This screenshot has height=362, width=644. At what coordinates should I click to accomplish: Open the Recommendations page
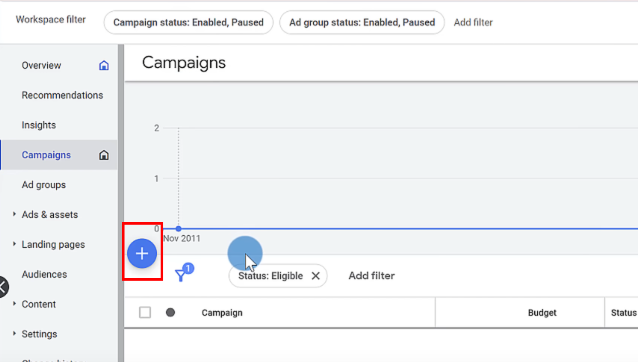62,95
